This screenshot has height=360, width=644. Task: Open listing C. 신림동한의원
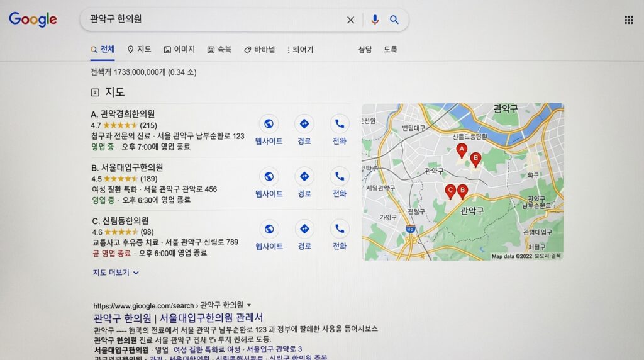pos(120,221)
